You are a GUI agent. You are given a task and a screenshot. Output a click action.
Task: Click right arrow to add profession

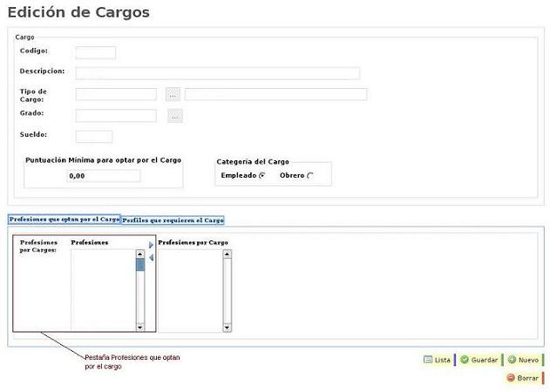151,246
